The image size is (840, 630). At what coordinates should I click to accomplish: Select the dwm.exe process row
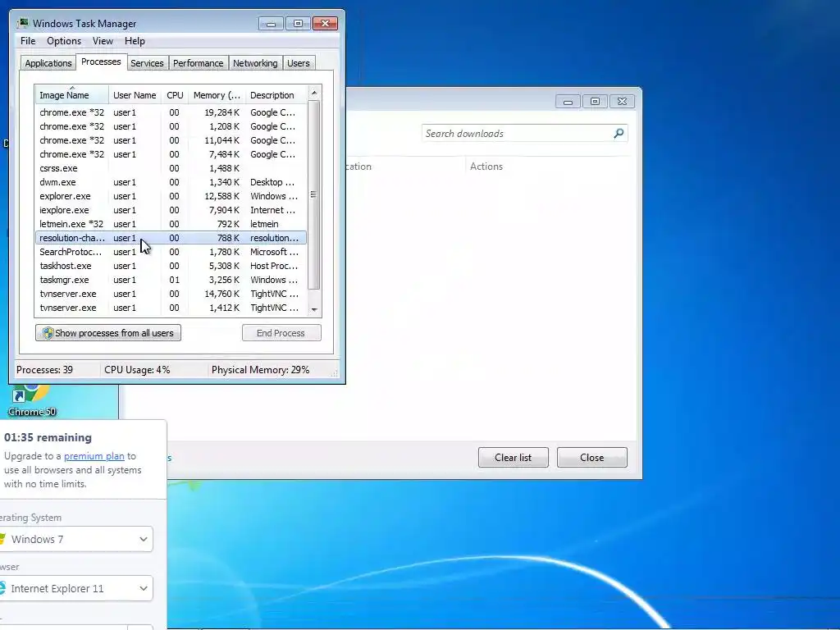171,182
